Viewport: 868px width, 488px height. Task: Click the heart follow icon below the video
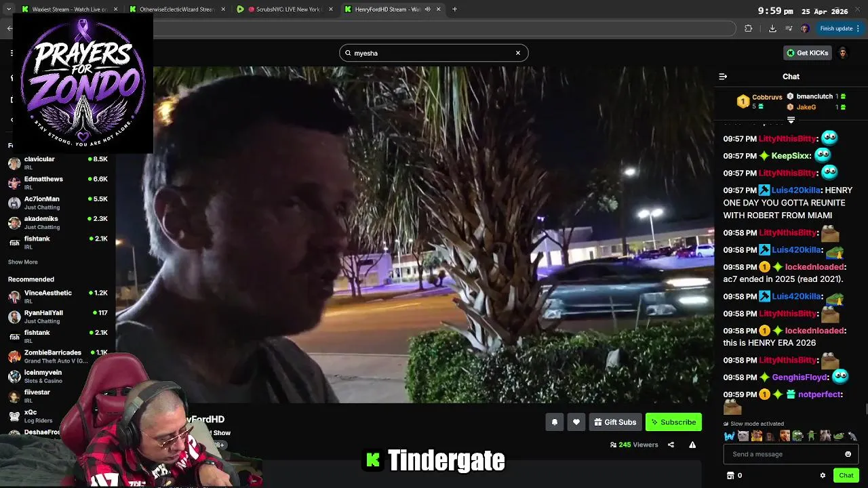[x=576, y=422]
